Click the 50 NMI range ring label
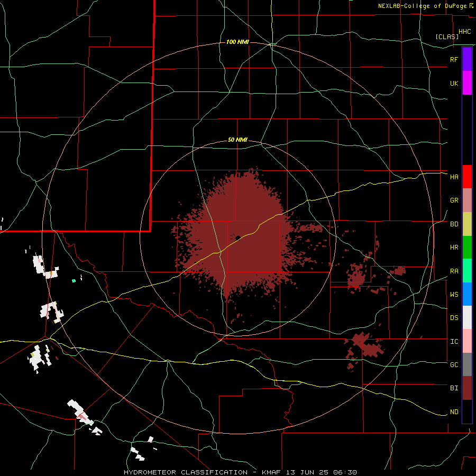Image resolution: width=476 pixels, height=476 pixels. pos(237,140)
